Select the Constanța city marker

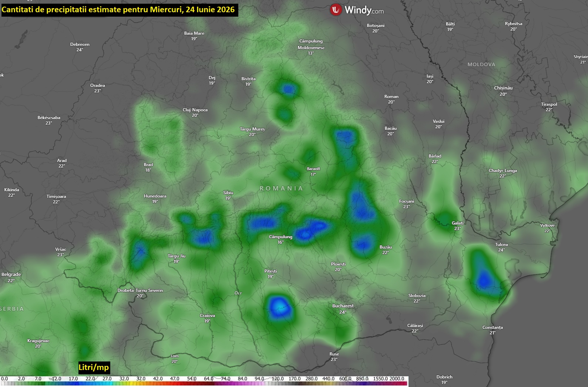(493, 330)
